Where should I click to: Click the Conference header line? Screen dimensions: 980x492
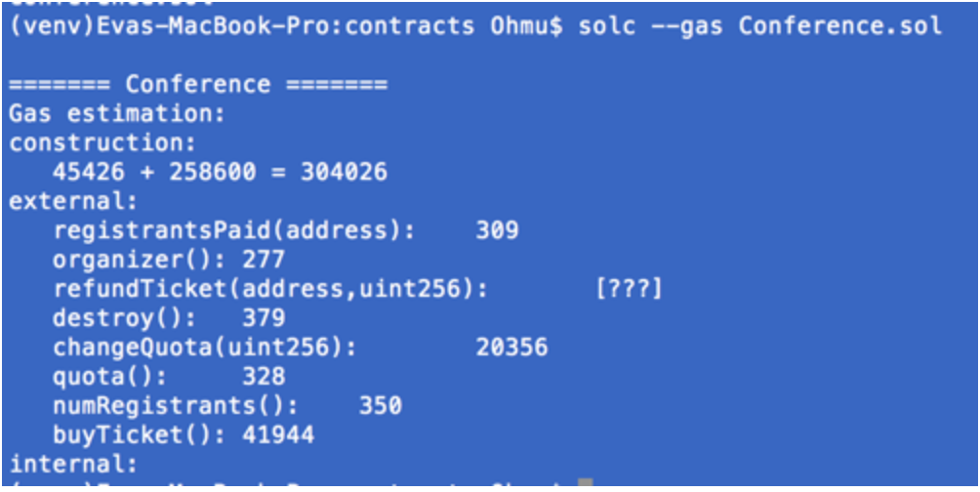tap(198, 84)
